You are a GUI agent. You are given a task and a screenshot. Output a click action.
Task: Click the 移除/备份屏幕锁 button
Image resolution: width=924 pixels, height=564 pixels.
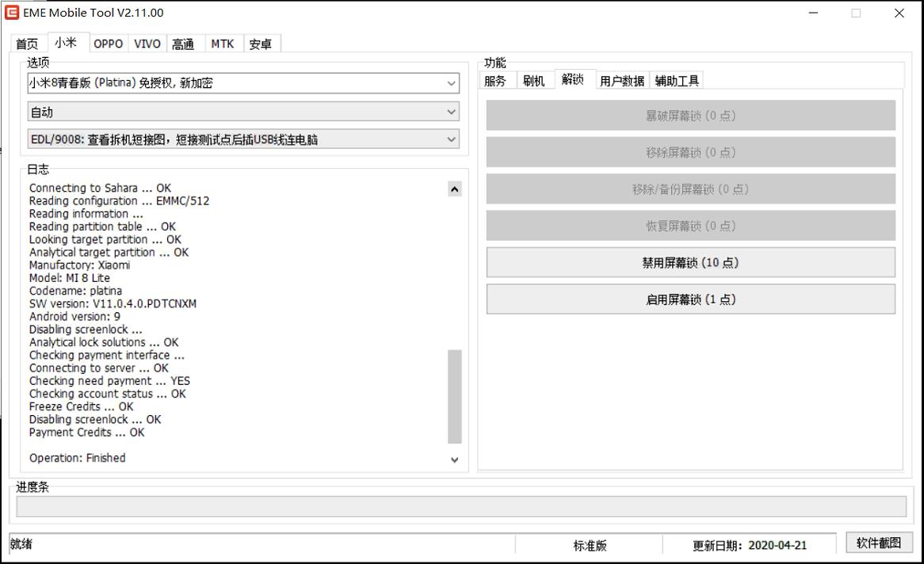(691, 189)
